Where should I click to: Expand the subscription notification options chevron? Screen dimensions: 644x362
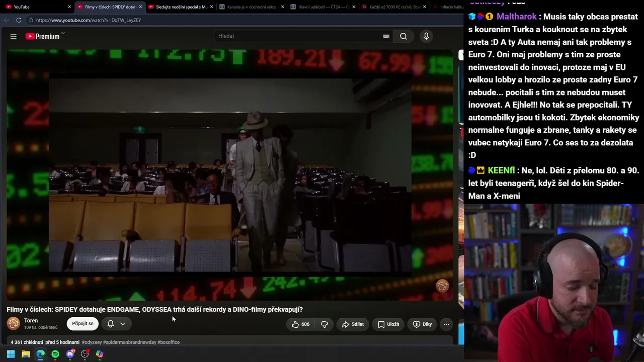pos(123,324)
